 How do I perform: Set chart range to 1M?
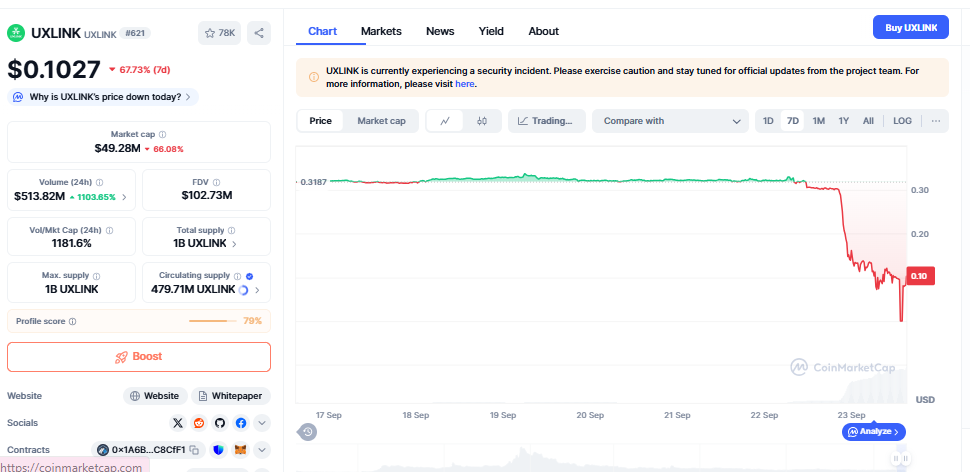pos(818,121)
